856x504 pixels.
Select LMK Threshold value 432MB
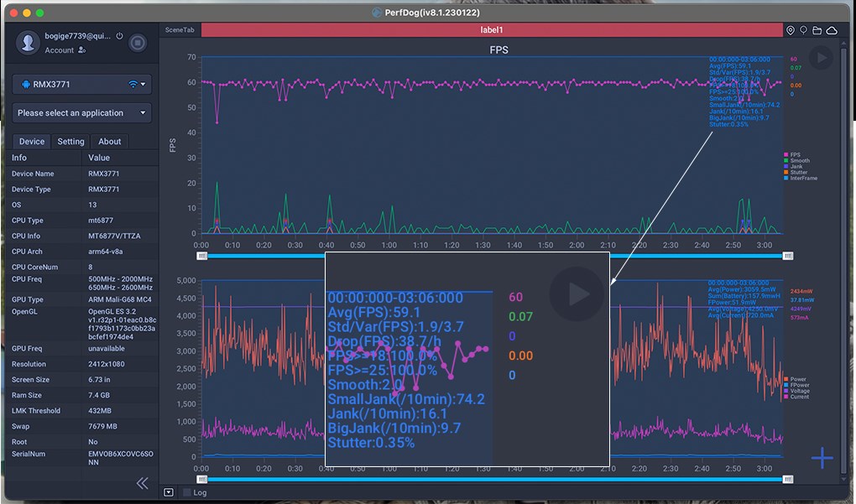click(102, 411)
